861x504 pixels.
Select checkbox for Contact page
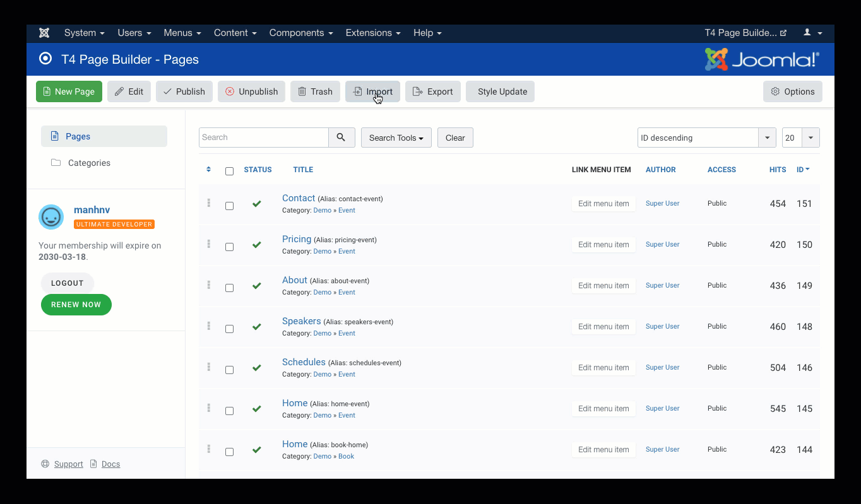[229, 206]
